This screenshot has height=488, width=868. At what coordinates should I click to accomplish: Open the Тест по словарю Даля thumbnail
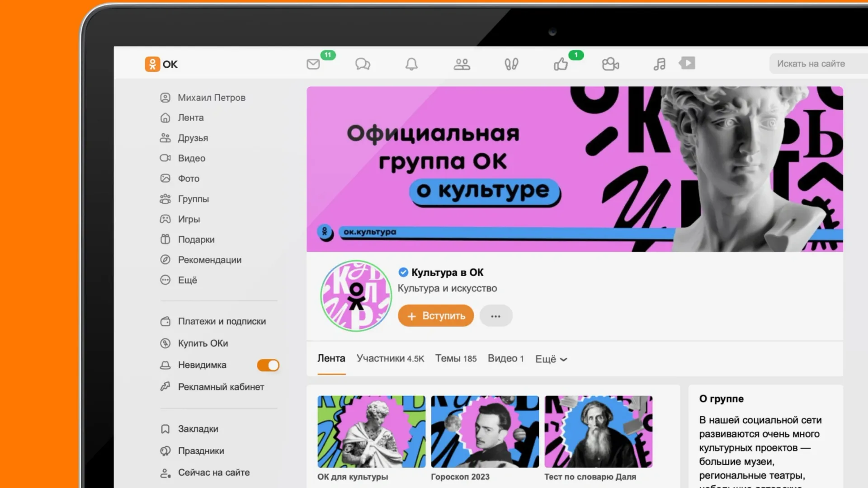598,432
